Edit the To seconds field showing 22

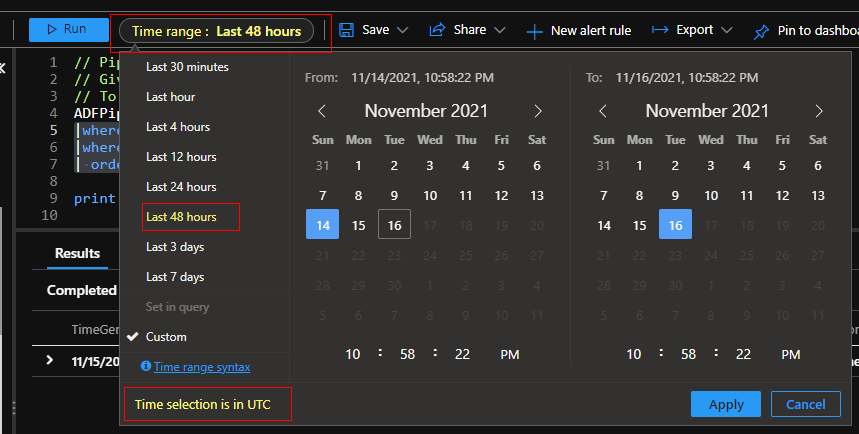[743, 355]
